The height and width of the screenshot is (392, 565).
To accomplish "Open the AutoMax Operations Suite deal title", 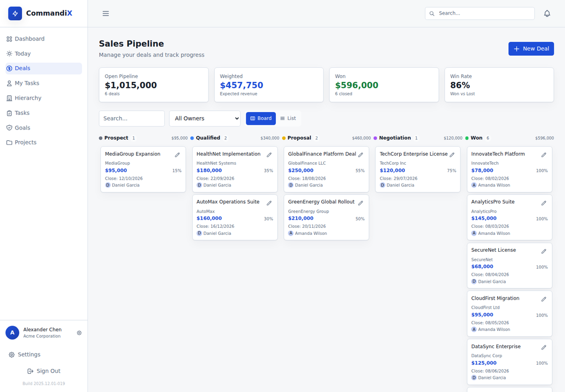I will click(x=228, y=202).
